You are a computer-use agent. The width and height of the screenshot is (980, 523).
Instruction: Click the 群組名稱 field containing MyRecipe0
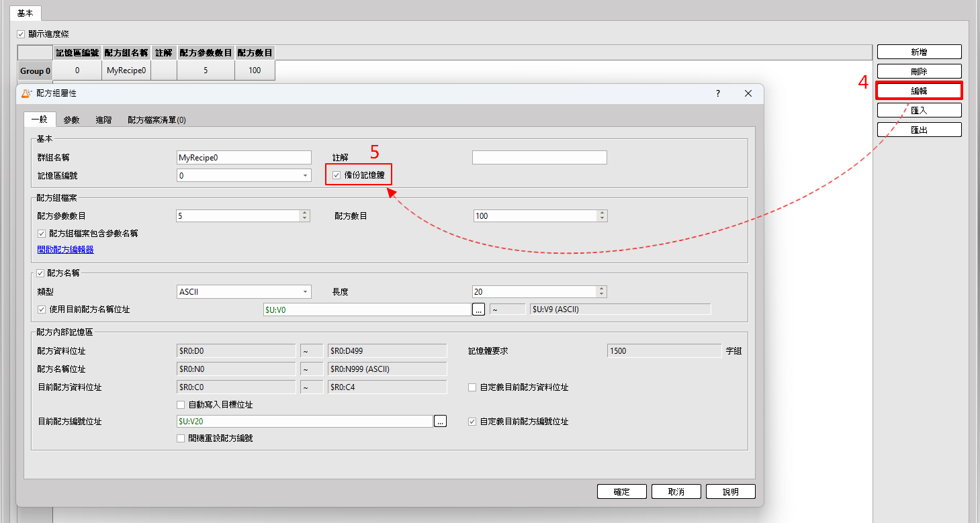point(243,158)
